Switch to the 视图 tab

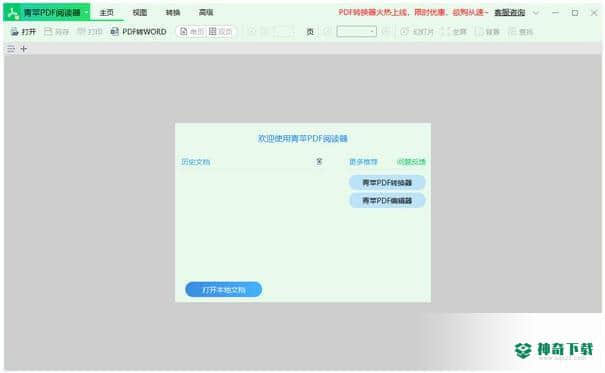(x=140, y=13)
